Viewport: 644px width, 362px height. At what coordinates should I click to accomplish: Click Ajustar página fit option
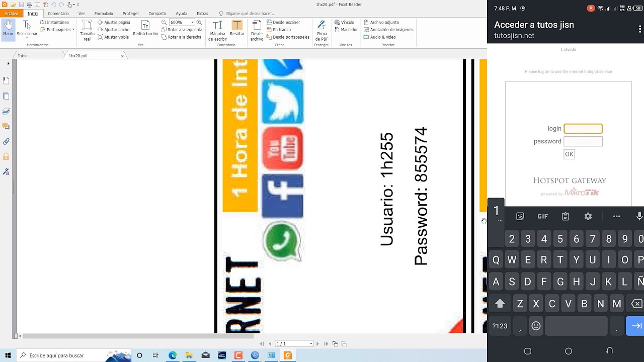[114, 23]
